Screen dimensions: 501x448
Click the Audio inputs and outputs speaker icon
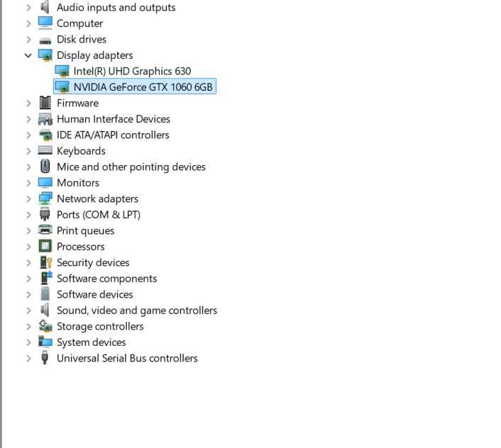(45, 7)
